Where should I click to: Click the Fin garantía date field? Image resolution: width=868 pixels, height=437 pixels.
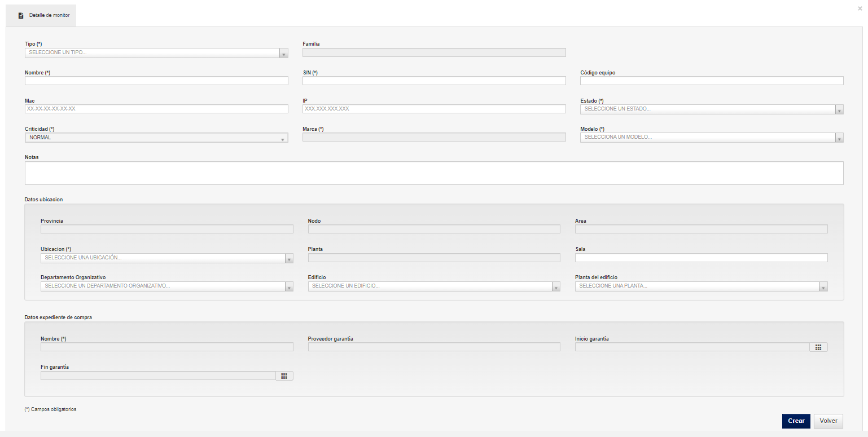pyautogui.click(x=158, y=376)
